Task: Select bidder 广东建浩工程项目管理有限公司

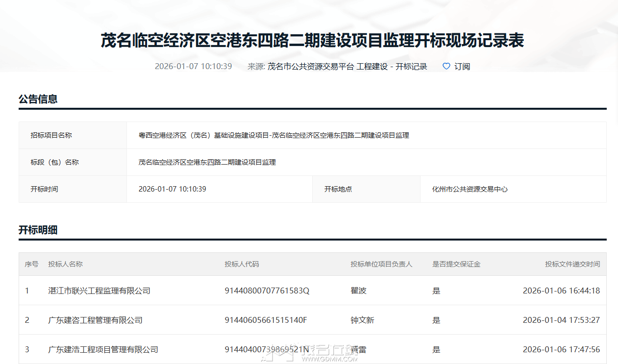Action: pyautogui.click(x=103, y=349)
